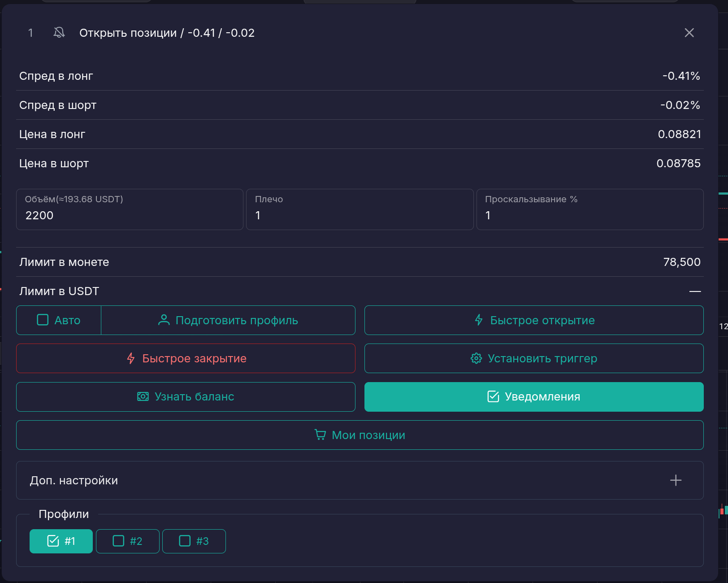Click the muted bell notification icon
This screenshot has width=728, height=583.
pyautogui.click(x=59, y=33)
